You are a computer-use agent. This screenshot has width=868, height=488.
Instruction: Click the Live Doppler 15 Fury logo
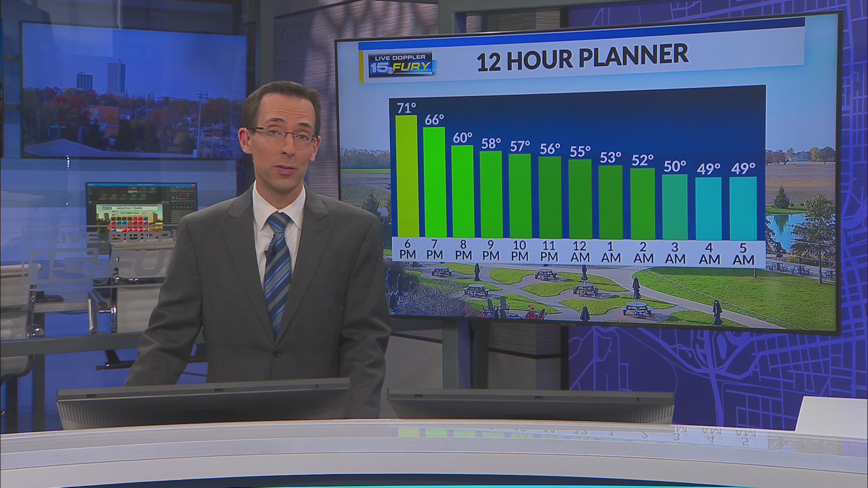pyautogui.click(x=401, y=64)
